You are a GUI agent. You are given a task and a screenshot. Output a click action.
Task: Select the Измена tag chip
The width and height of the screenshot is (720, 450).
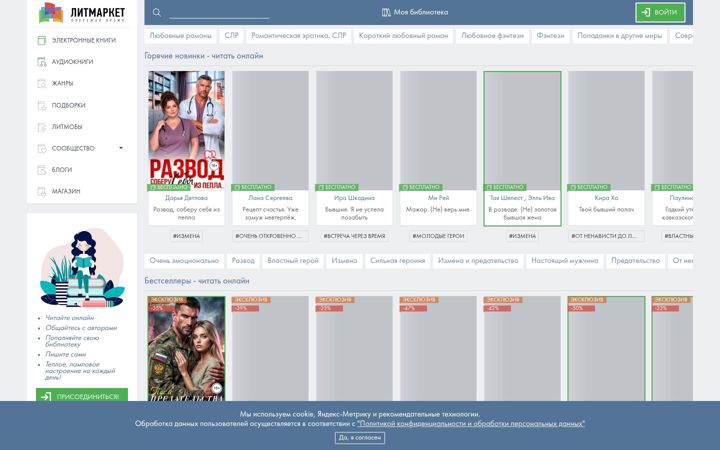[x=344, y=261]
